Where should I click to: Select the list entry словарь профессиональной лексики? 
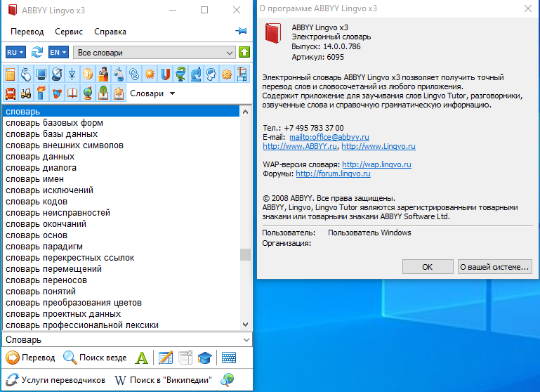121,325
